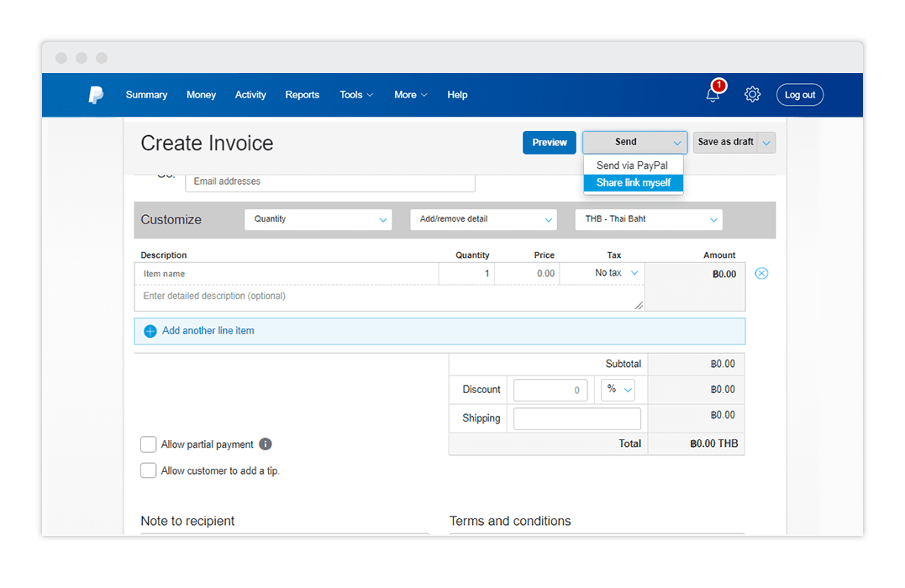This screenshot has width=905, height=588.
Task: Select the No tax dropdown
Action: tap(617, 273)
